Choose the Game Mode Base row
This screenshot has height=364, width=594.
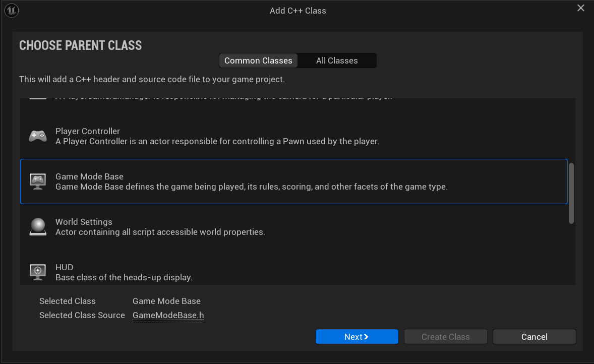click(294, 181)
